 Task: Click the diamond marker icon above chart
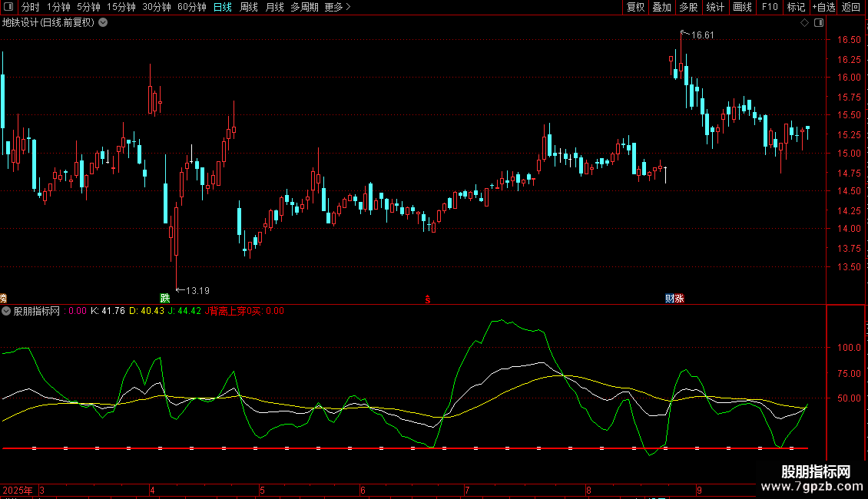pyautogui.click(x=804, y=23)
